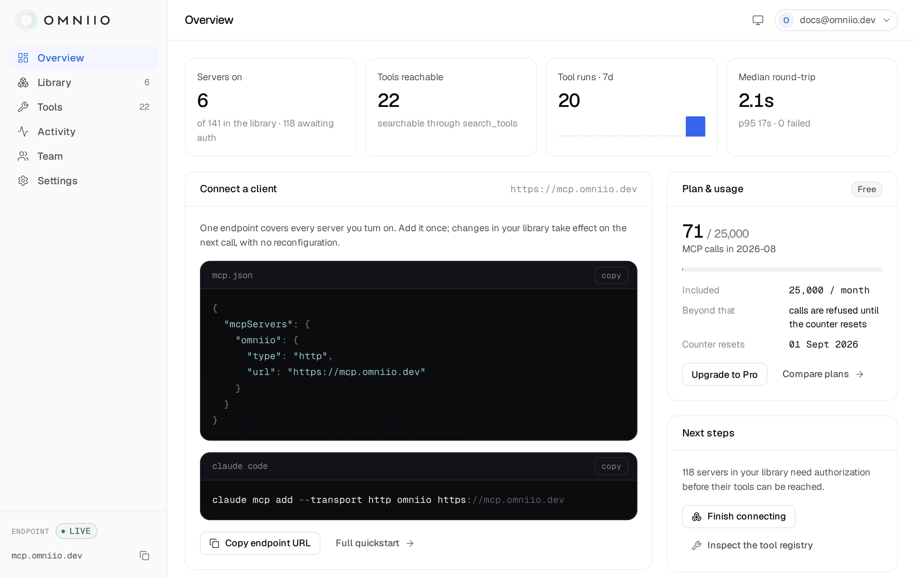Click the https://mcp.omniio.dev header URL
924x578 pixels.
(x=574, y=189)
